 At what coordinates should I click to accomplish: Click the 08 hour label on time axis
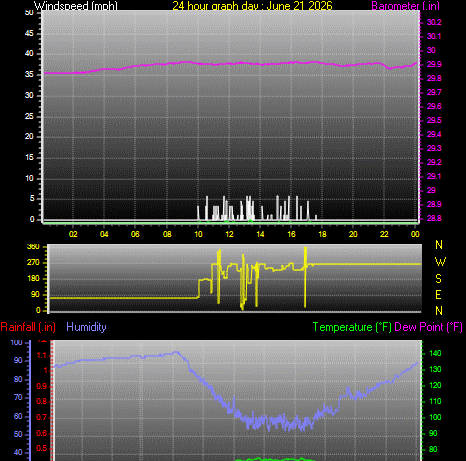(167, 234)
